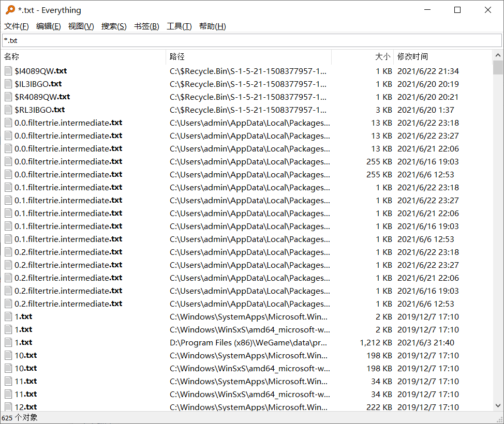Select 0.2.filtertrie.intermediate.txt modified 2021/6/22 23:18
Viewport: 504px width, 424px height.
pyautogui.click(x=68, y=252)
